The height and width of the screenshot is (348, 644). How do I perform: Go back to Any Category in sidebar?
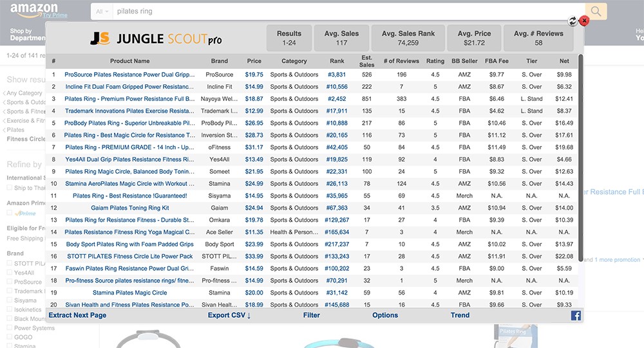[24, 93]
